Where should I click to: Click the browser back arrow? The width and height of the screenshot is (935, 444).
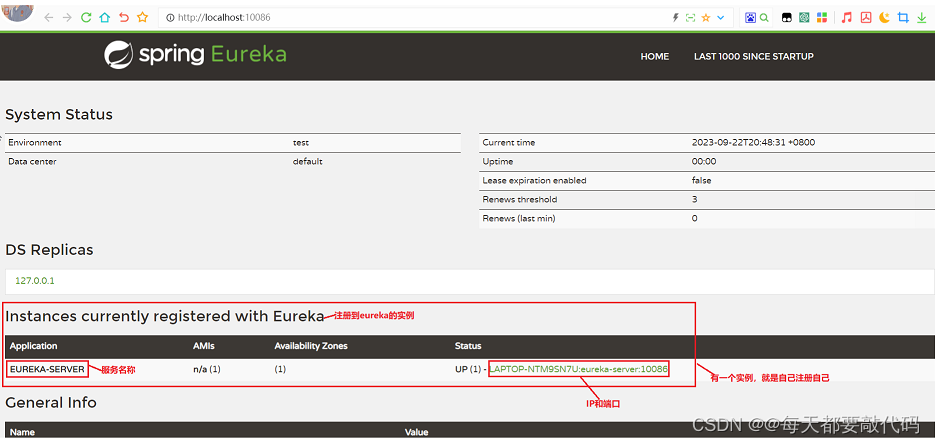(x=48, y=17)
